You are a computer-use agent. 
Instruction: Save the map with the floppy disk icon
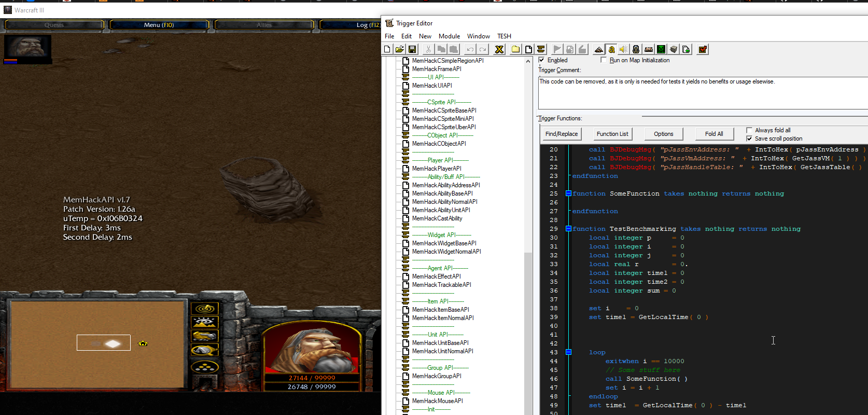(x=412, y=49)
